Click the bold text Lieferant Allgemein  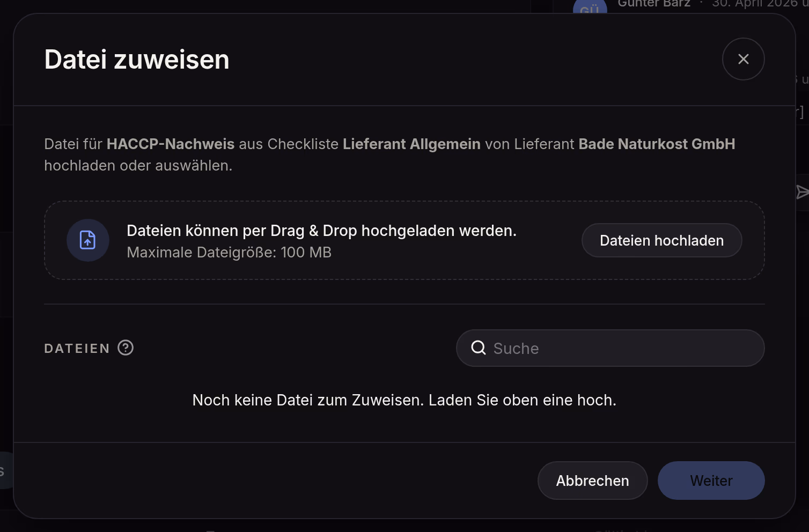pyautogui.click(x=411, y=144)
